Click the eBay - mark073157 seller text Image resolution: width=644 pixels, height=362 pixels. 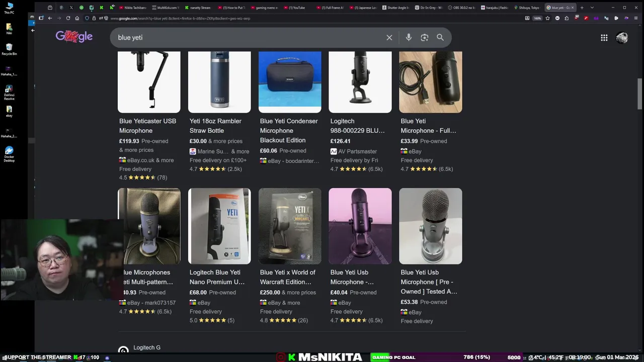point(151,303)
